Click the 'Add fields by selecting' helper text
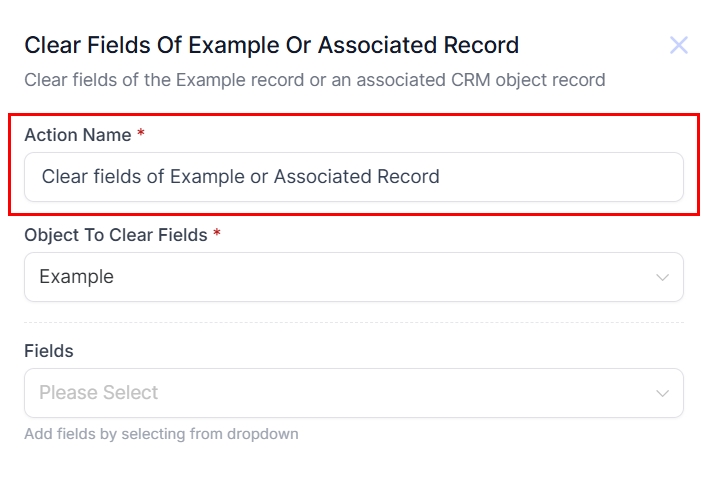713x494 pixels. click(x=161, y=434)
